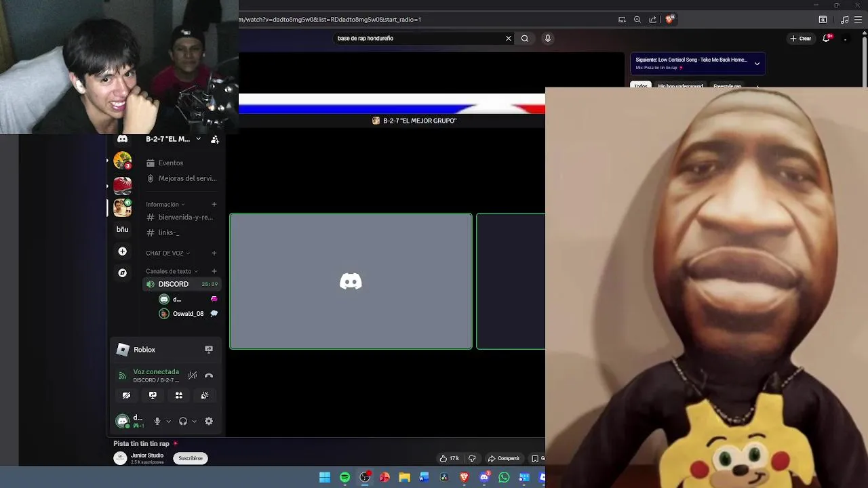The image size is (868, 488).
Task: Select the user Oswald_08 in the voice channel
Action: click(189, 314)
